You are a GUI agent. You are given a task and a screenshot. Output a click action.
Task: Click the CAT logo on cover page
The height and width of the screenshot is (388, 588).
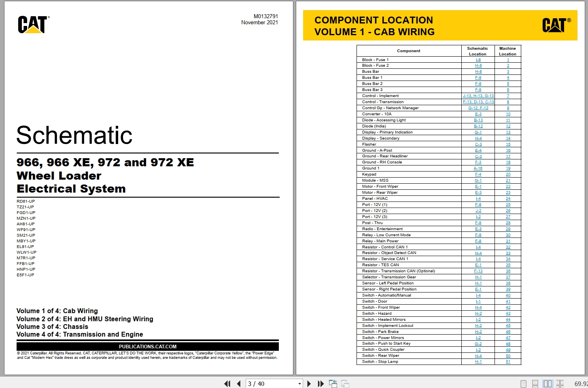pyautogui.click(x=33, y=25)
